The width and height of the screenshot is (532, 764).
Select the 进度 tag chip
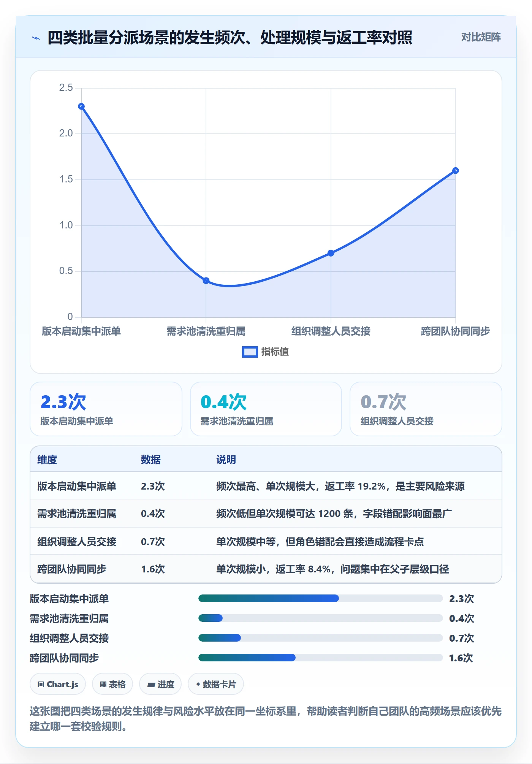tap(160, 685)
